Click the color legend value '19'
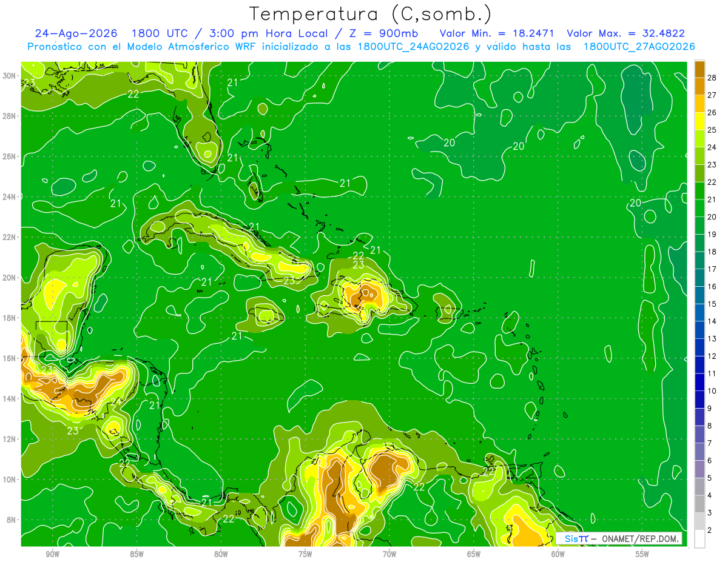This screenshot has width=728, height=562. (712, 234)
